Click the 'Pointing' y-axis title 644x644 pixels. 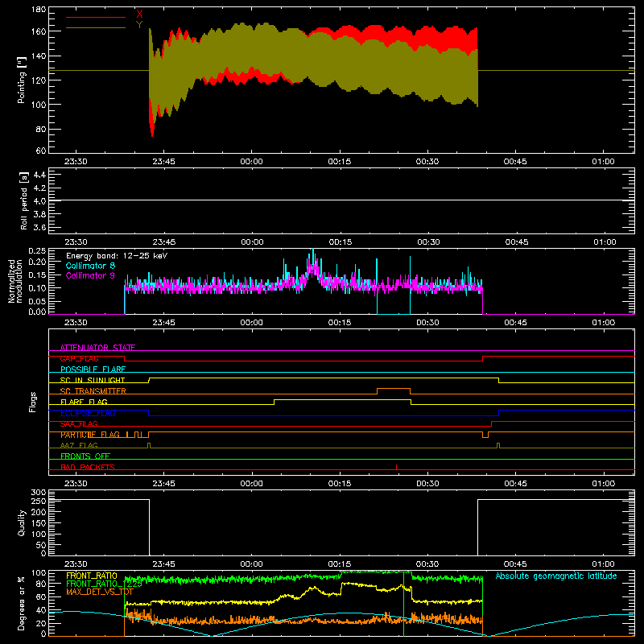click(x=22, y=80)
